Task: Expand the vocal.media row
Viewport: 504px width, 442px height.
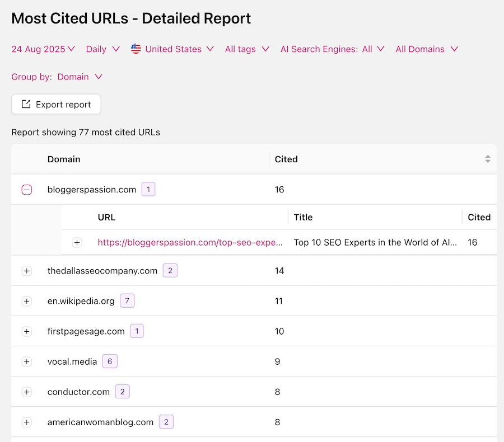Action: 27,361
